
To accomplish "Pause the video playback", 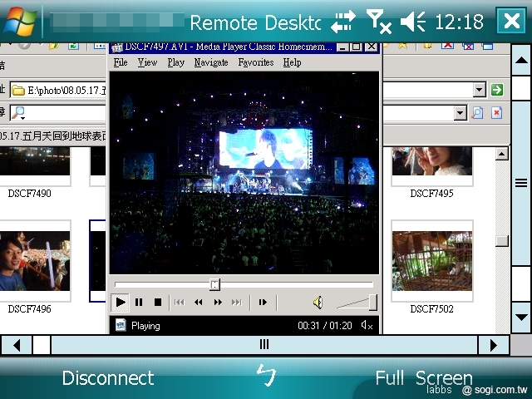I will 139,303.
